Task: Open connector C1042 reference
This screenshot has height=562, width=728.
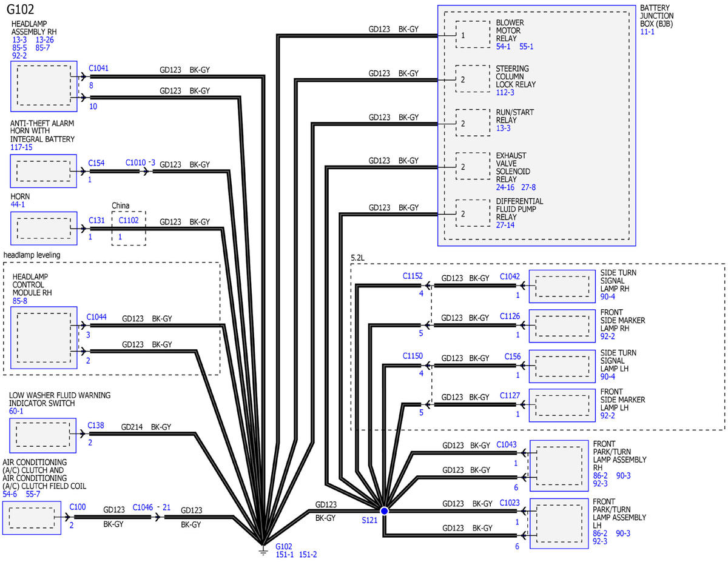Action: (510, 276)
